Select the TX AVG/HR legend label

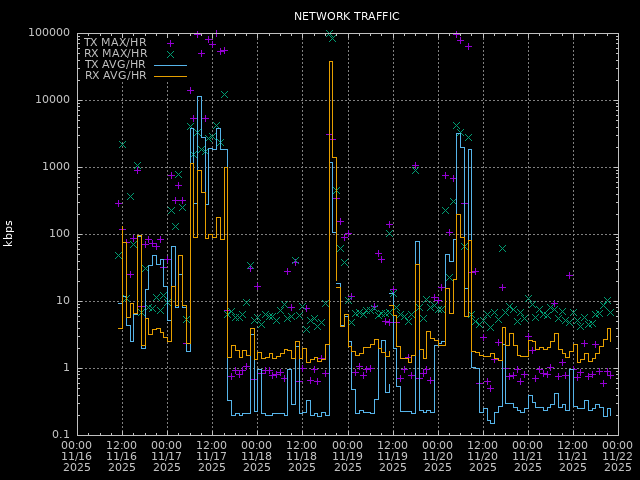[115, 65]
